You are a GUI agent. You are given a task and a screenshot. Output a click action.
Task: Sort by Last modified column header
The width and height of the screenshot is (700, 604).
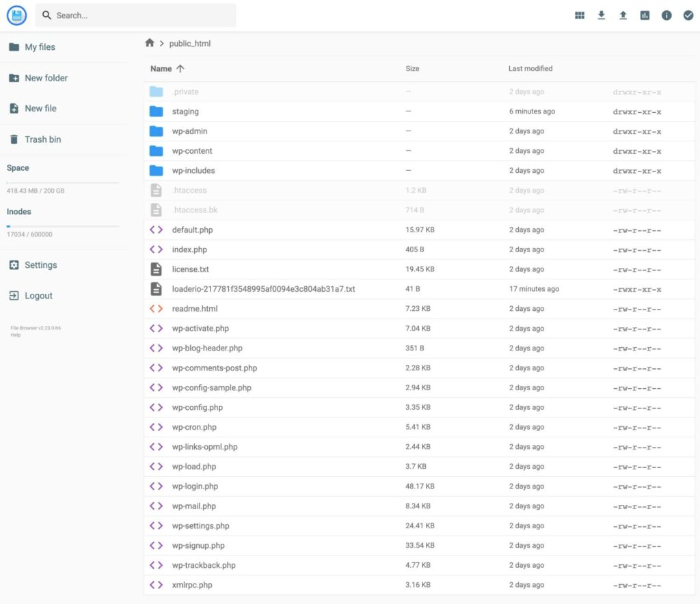pos(530,68)
